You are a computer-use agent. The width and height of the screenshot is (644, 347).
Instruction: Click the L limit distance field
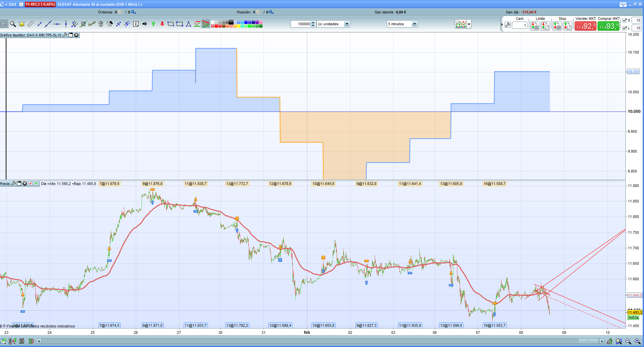pos(636,28)
